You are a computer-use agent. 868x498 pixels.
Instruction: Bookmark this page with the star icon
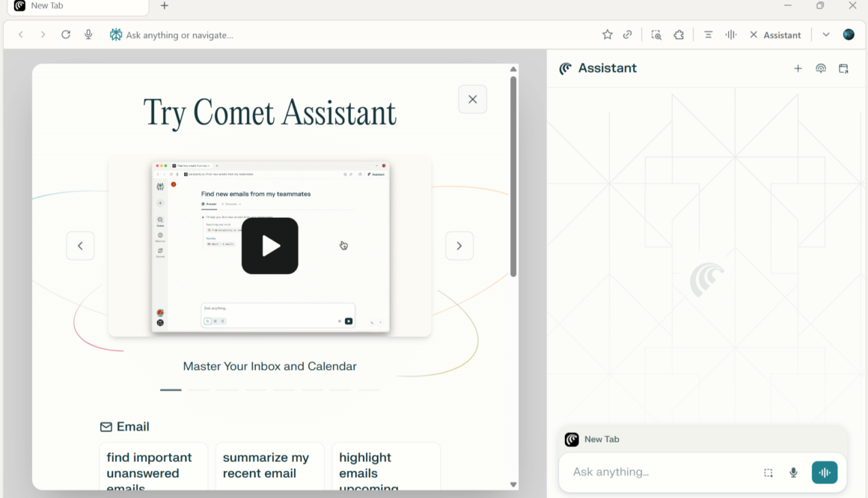pyautogui.click(x=607, y=34)
